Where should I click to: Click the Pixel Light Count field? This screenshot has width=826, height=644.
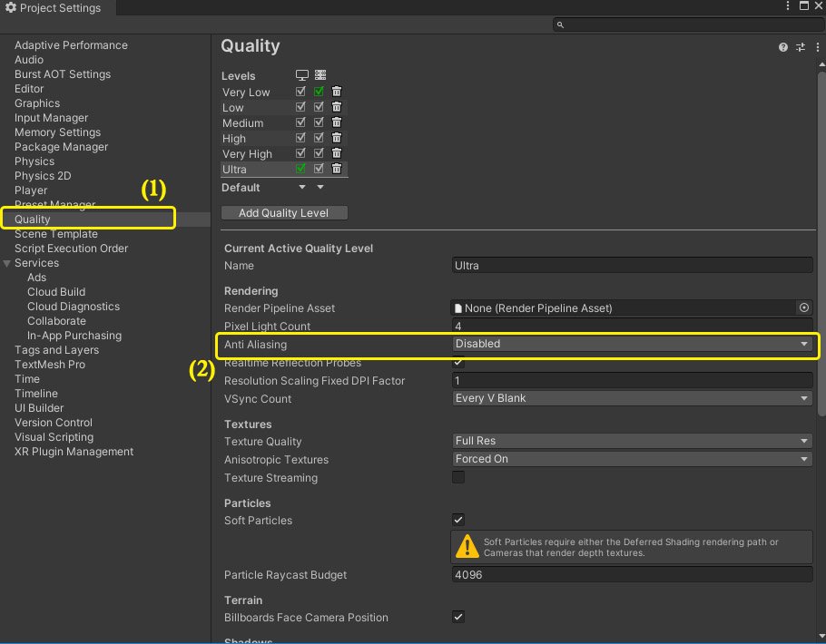(632, 326)
